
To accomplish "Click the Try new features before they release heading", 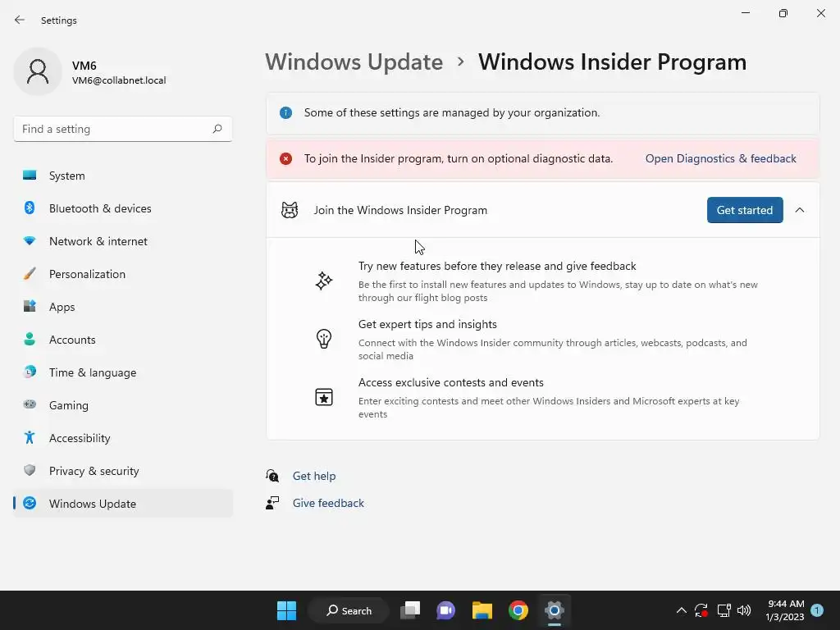I will pyautogui.click(x=497, y=267).
